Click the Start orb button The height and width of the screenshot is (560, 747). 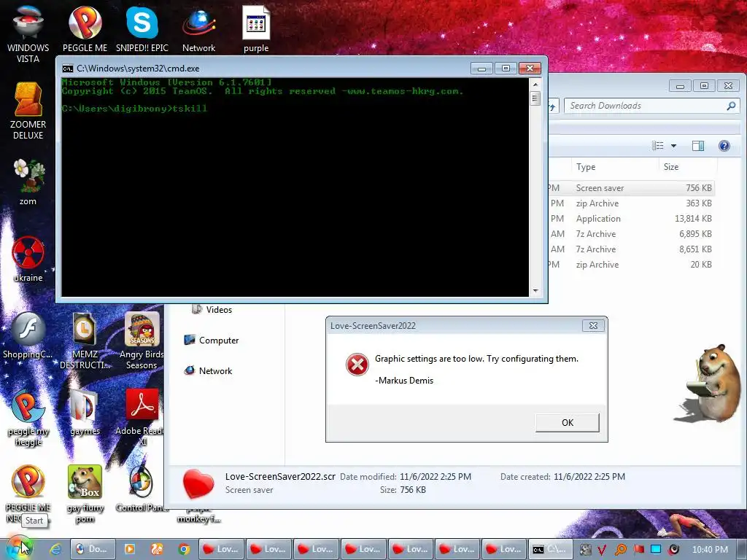19,548
